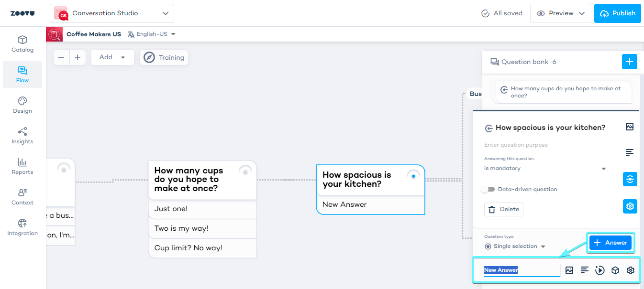This screenshot has height=289, width=644.
Task: Go to Insights in the sidebar
Action: click(22, 136)
